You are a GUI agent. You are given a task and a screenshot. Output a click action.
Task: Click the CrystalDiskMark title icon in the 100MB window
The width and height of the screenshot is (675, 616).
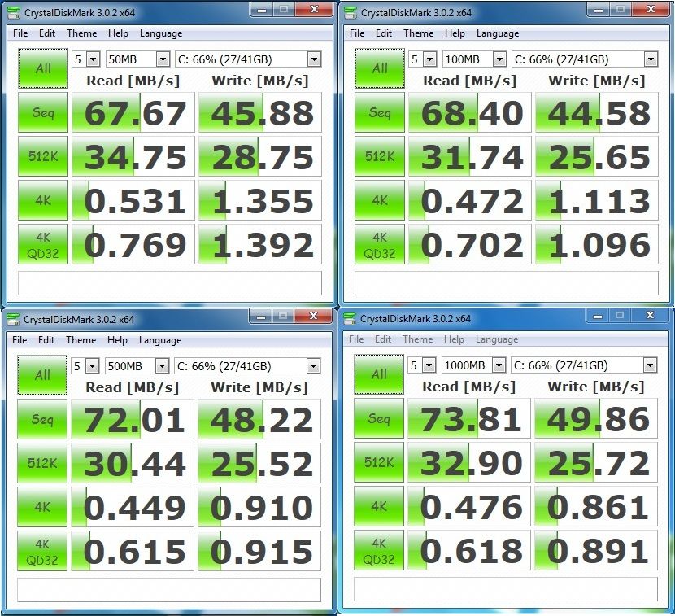coord(351,12)
